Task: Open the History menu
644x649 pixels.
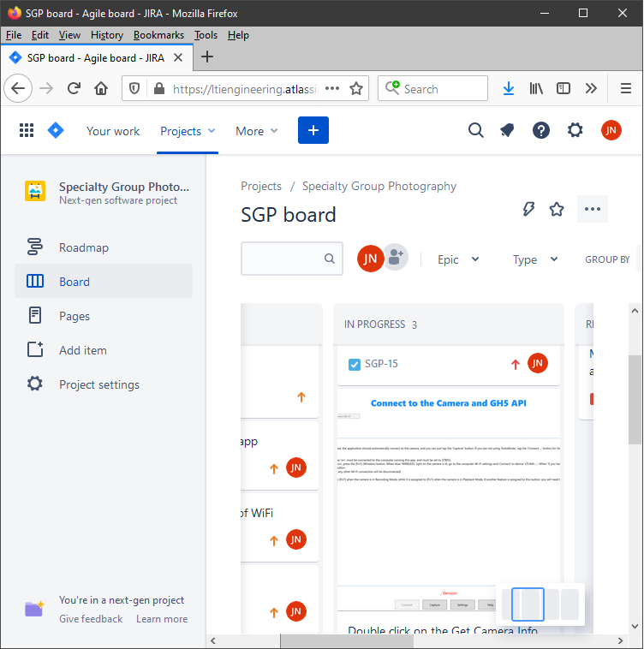Action: [x=107, y=35]
